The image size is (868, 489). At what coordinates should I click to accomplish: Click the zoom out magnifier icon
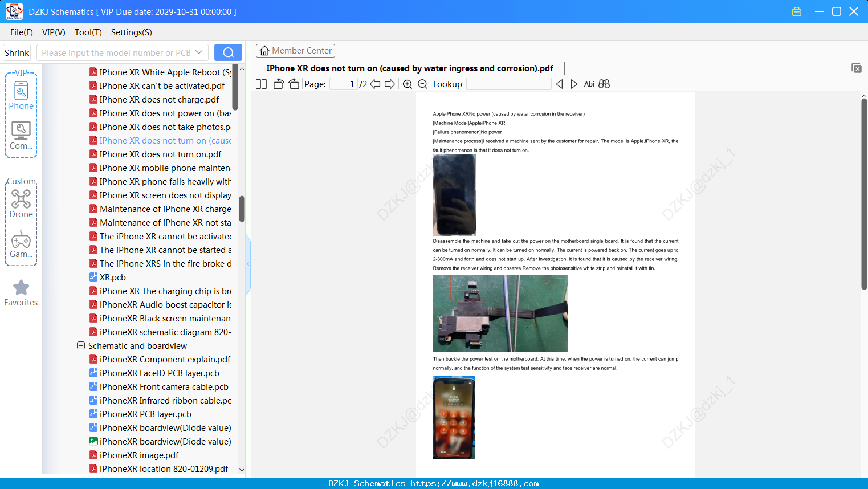pos(422,84)
